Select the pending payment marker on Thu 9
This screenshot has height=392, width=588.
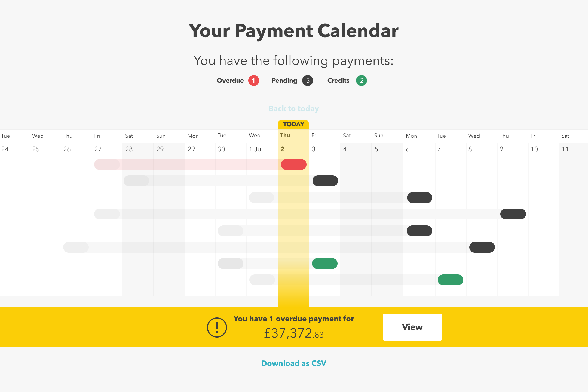click(x=513, y=214)
